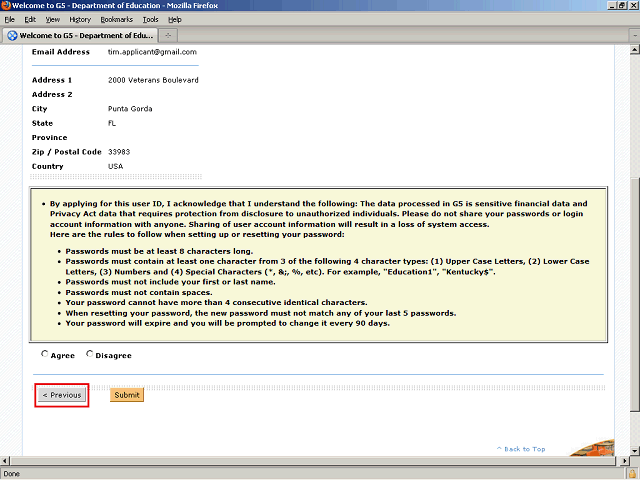This screenshot has height=480, width=640.
Task: Open the View menu
Action: click(53, 20)
